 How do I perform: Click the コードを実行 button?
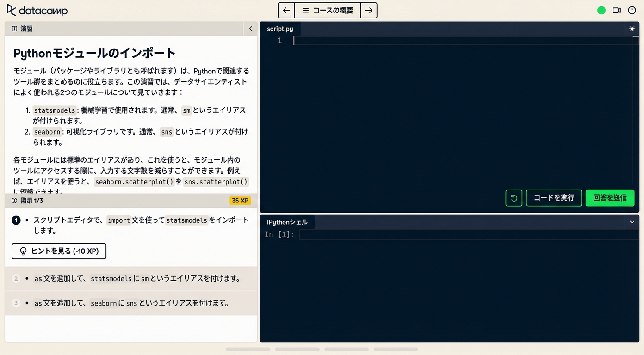pyautogui.click(x=554, y=198)
